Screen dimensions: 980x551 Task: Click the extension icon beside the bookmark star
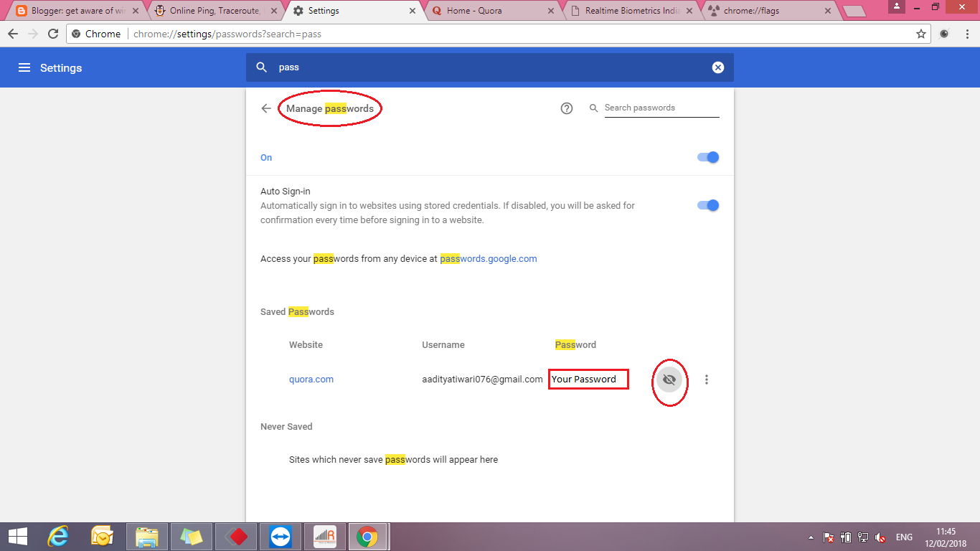pos(945,34)
